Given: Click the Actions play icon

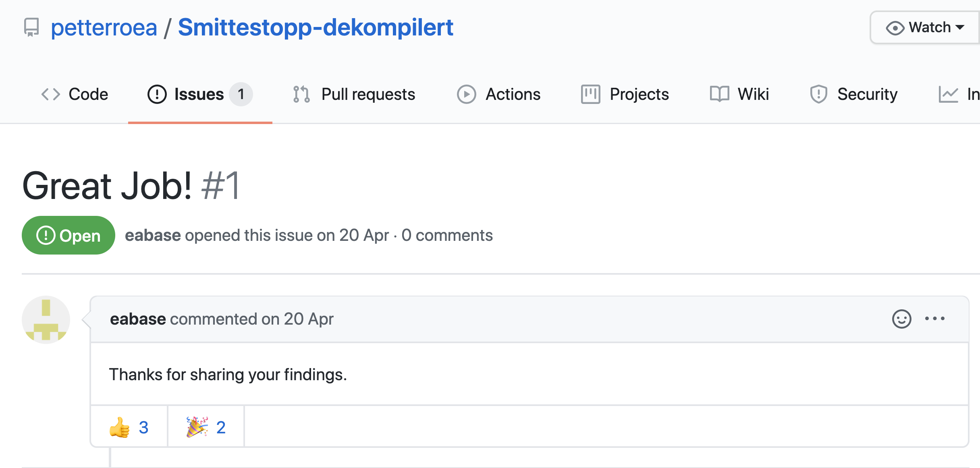Looking at the screenshot, I should 466,94.
